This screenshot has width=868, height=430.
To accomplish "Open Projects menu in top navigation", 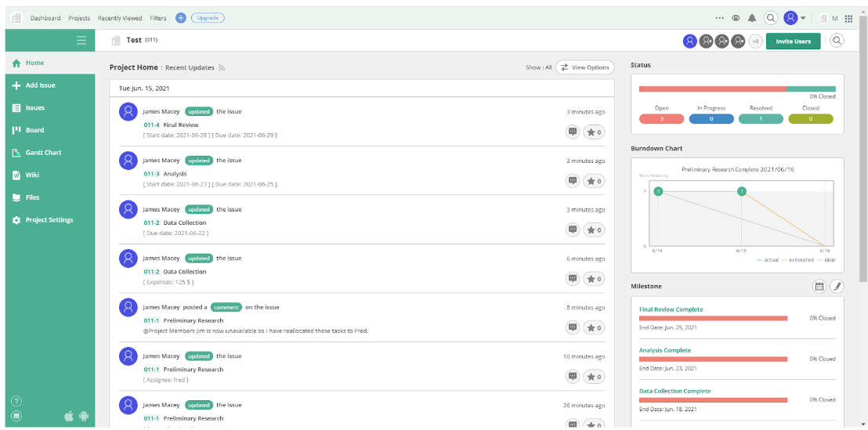I will (79, 18).
